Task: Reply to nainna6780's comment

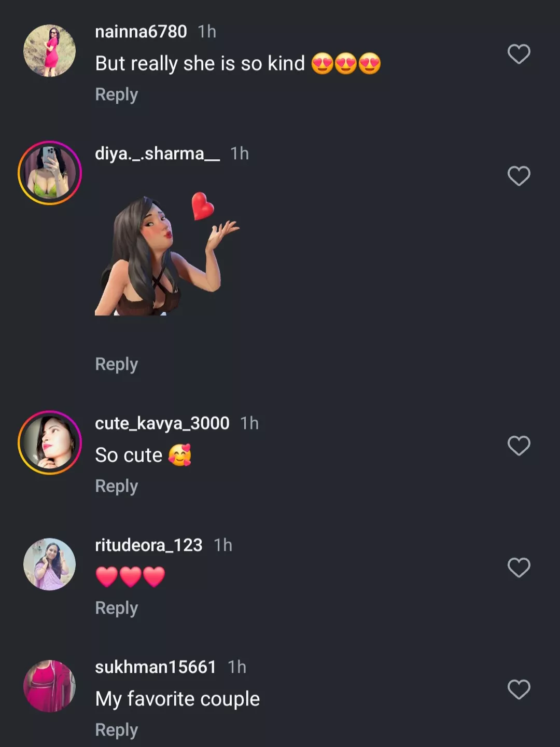Action: (117, 94)
